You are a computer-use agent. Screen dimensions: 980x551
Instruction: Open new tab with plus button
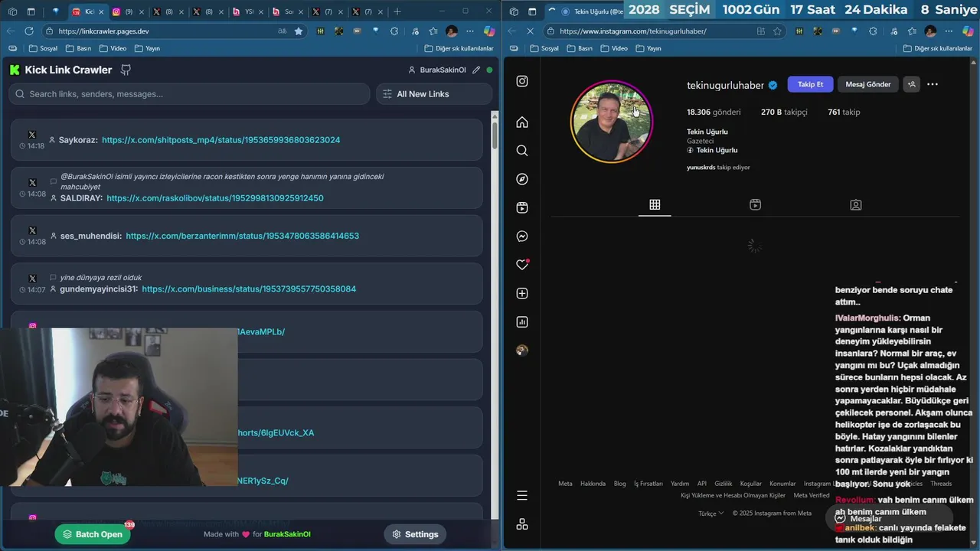pyautogui.click(x=397, y=11)
